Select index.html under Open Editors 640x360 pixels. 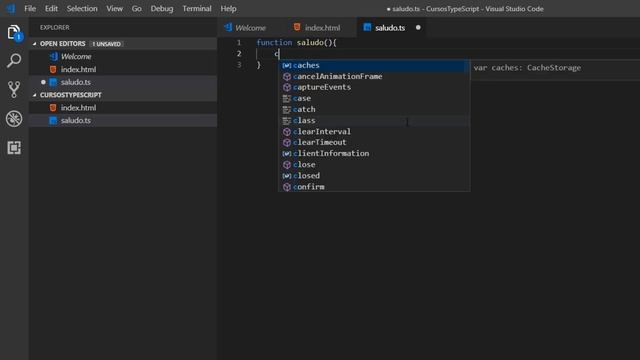[123, 69]
